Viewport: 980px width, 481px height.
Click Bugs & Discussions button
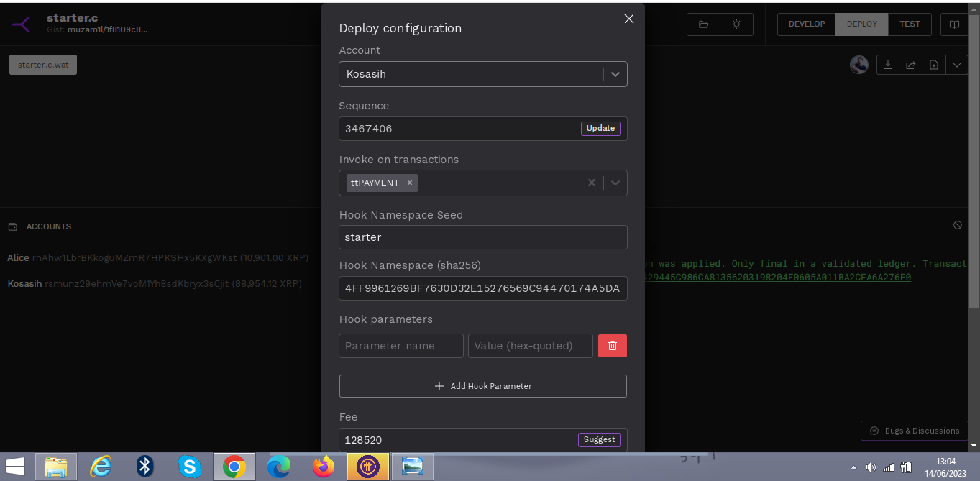tap(915, 431)
